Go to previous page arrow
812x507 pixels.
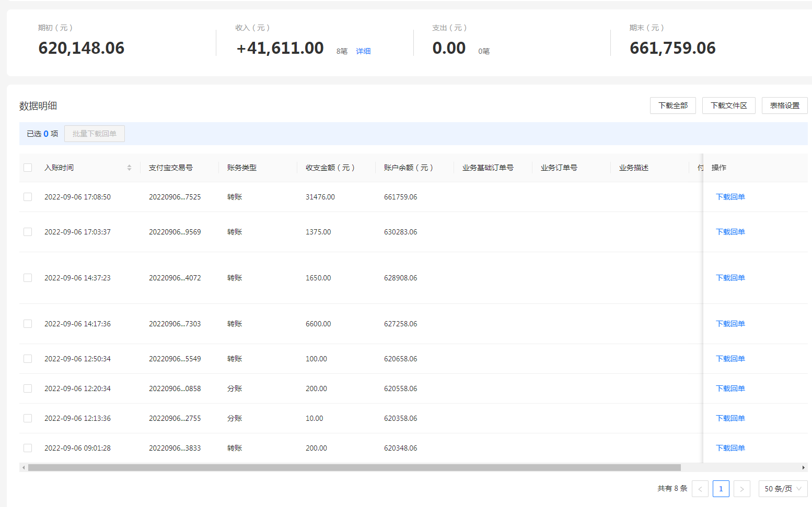[700, 489]
